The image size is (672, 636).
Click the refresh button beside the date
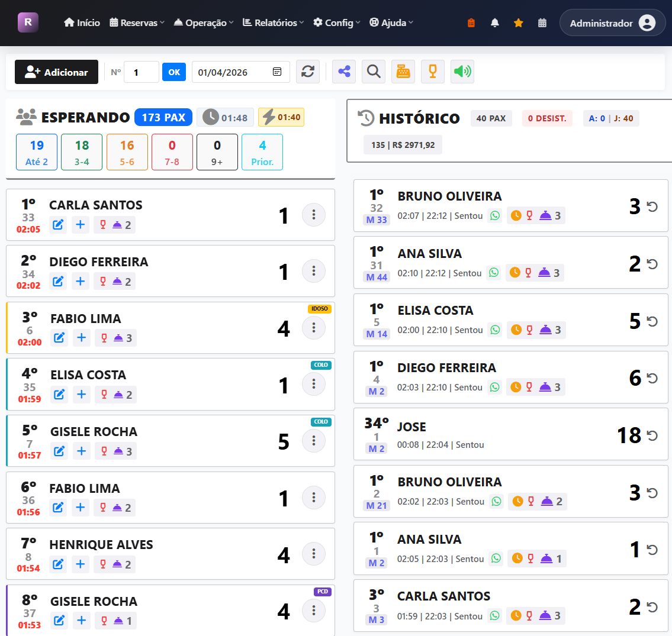(308, 72)
